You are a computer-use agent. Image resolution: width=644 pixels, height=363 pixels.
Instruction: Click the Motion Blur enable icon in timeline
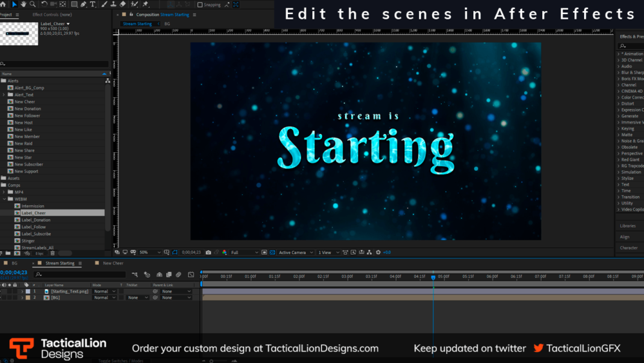178,274
